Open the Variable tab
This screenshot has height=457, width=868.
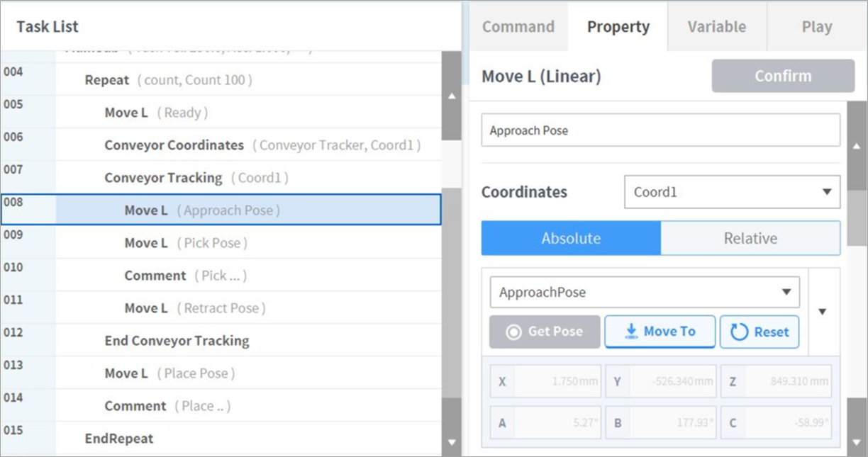point(717,27)
